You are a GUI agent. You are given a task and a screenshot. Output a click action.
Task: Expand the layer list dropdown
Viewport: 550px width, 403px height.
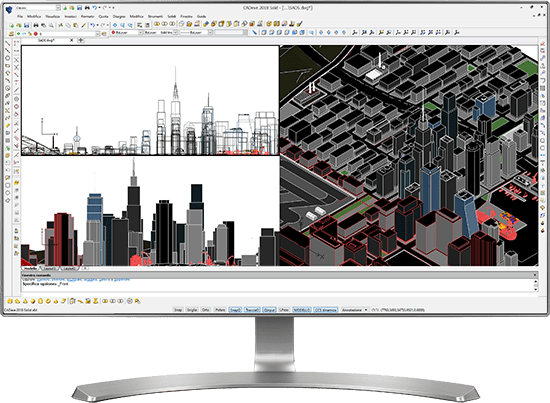98,34
